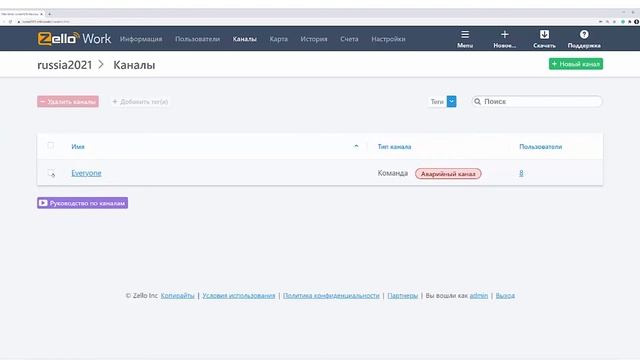The height and width of the screenshot is (360, 640).
Task: Open Политика конфиденциальности link
Action: (331, 296)
